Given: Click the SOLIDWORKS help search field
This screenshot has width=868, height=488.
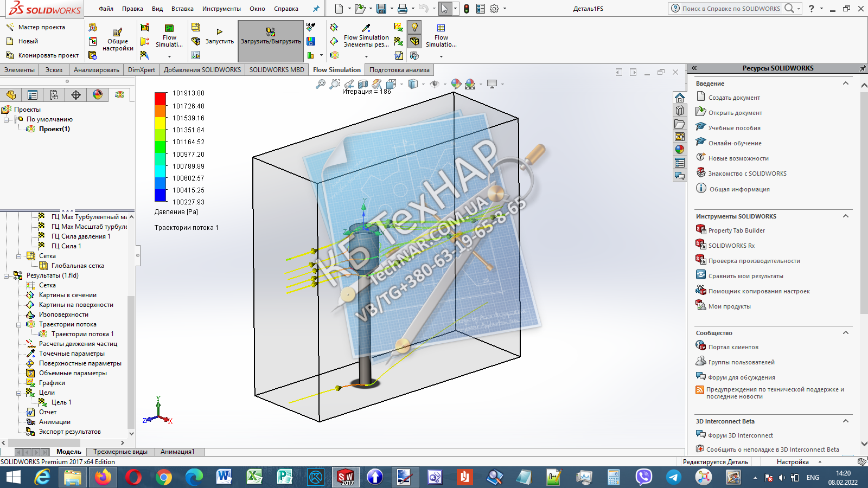Looking at the screenshot, I should click(731, 9).
